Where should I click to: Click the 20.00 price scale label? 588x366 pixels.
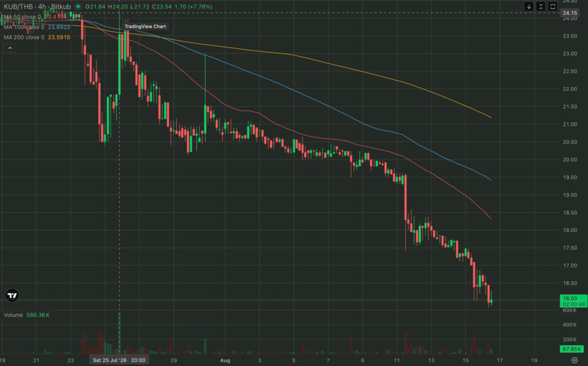(570, 159)
